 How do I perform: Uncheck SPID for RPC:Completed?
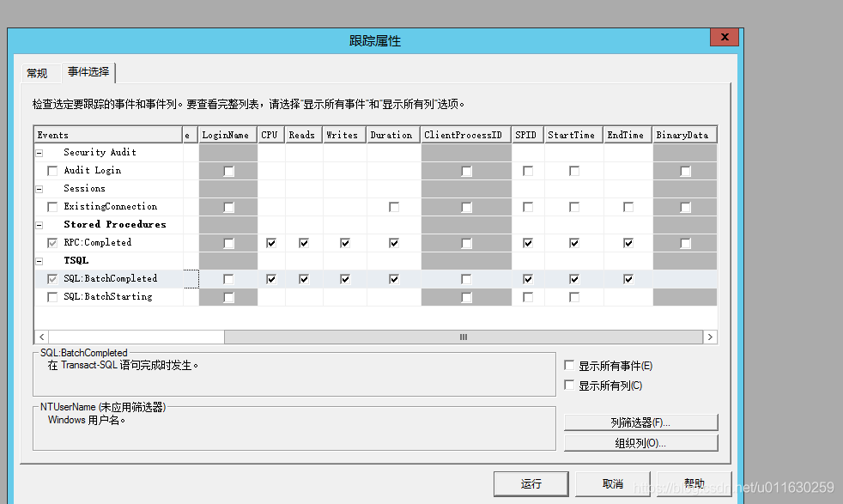click(x=528, y=243)
